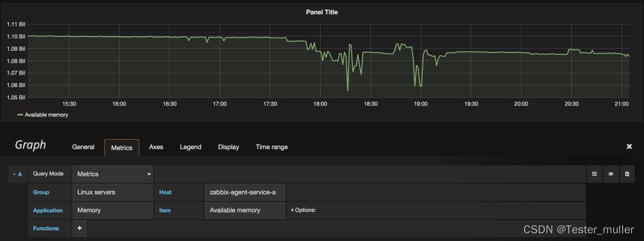
Task: Open the Axes tab
Action: (156, 147)
